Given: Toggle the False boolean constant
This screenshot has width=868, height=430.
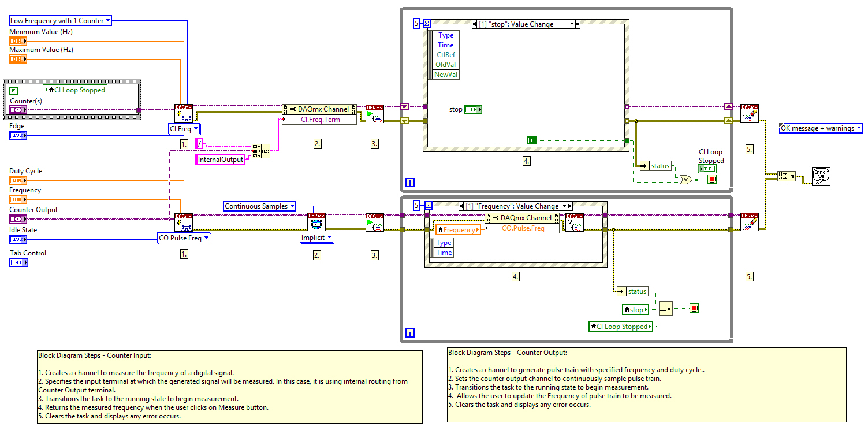Looking at the screenshot, I should coord(14,90).
